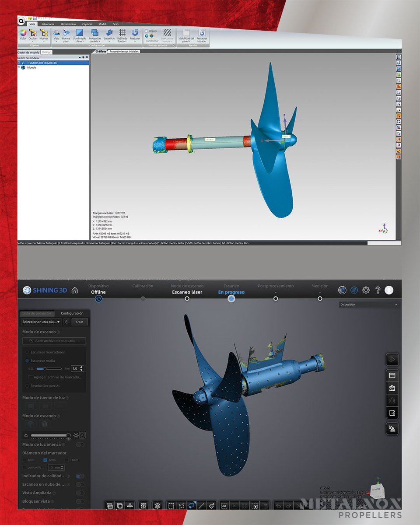Screen dimensions: 420x525
Task: Switch to the Configuración tab
Action: point(72,313)
